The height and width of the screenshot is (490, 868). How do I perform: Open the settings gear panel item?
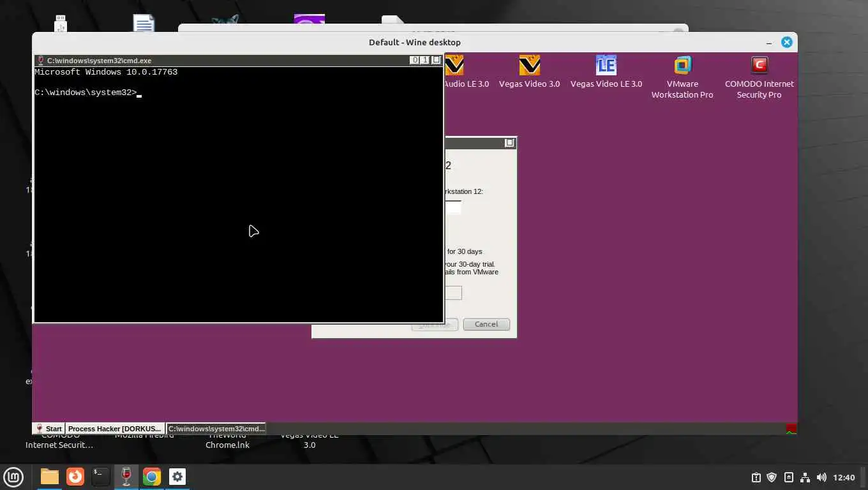[177, 477]
